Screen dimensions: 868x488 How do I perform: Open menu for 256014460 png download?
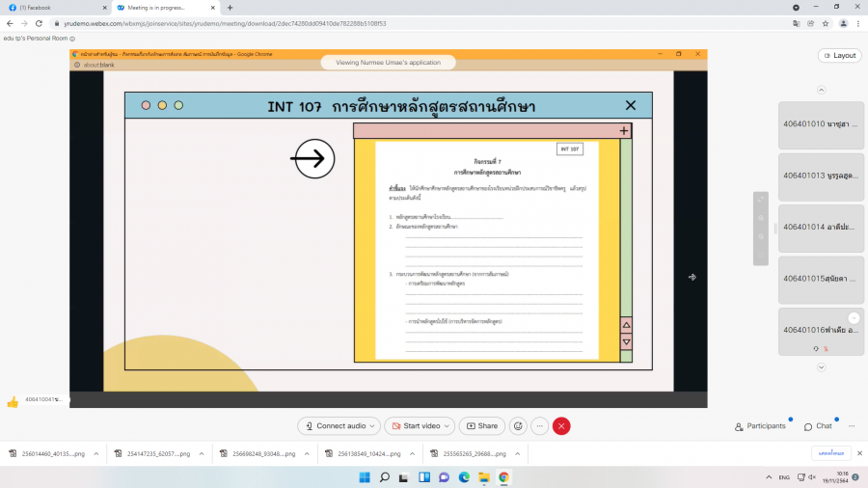tap(95, 453)
